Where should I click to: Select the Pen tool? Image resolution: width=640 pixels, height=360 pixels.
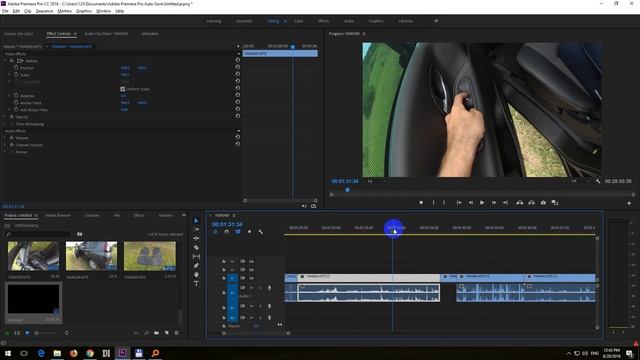coord(196,265)
